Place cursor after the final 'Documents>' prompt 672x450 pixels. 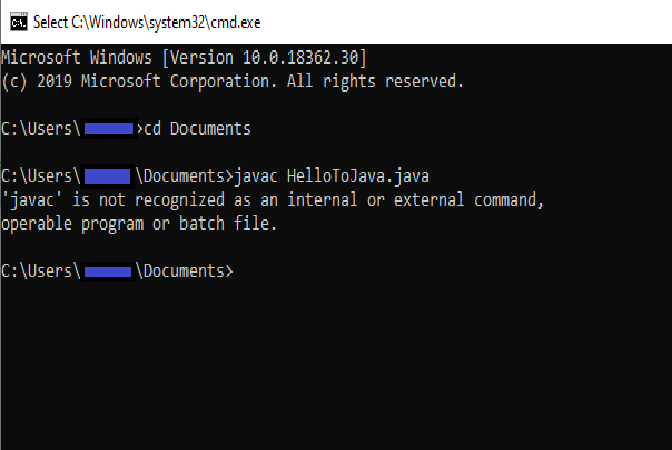(237, 271)
